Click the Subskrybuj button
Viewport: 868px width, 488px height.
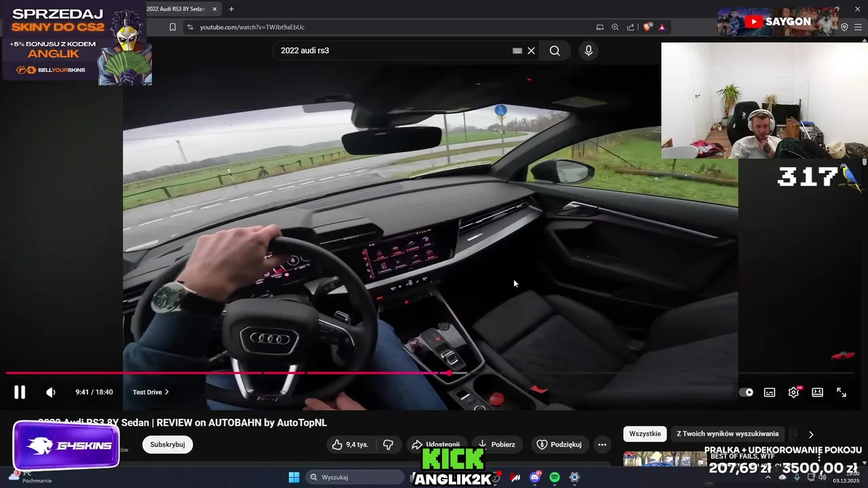point(167,445)
